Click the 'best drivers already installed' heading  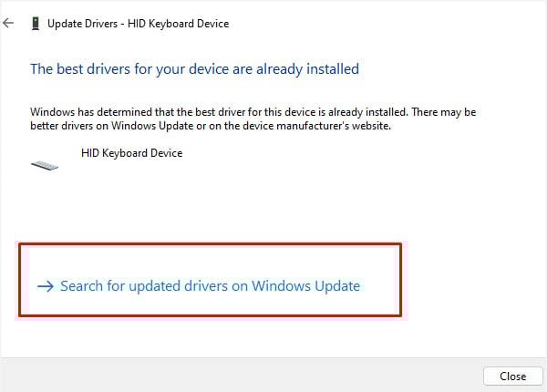(195, 69)
